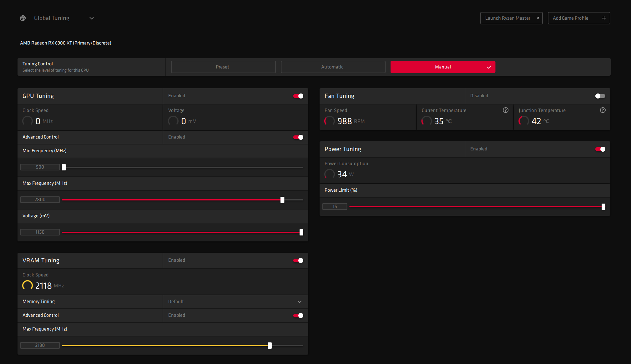Screen dimensions: 631x364
Task: Click the checkmark on the Manual button
Action: (x=489, y=67)
